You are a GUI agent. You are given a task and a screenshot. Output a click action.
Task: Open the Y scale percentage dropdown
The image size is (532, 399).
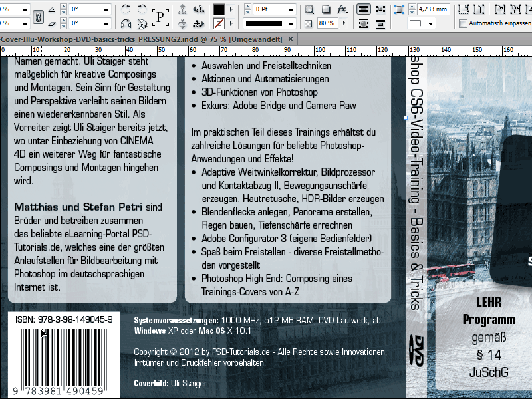(x=25, y=24)
